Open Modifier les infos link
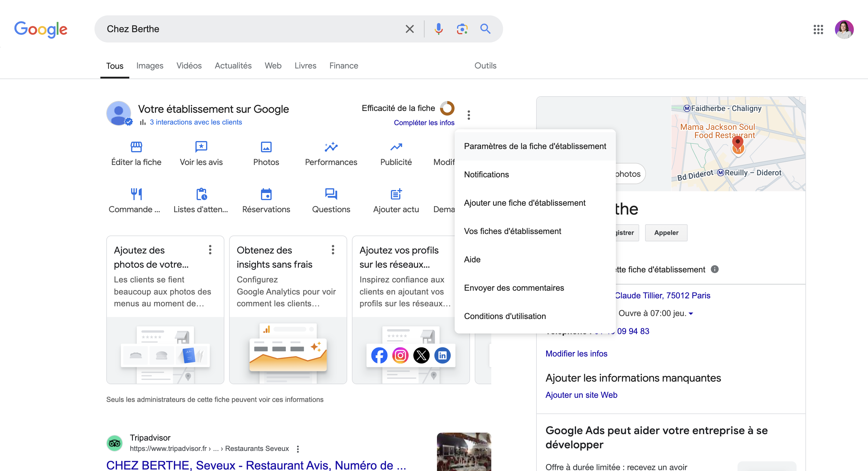Screen dimensions: 868x471 [576, 354]
